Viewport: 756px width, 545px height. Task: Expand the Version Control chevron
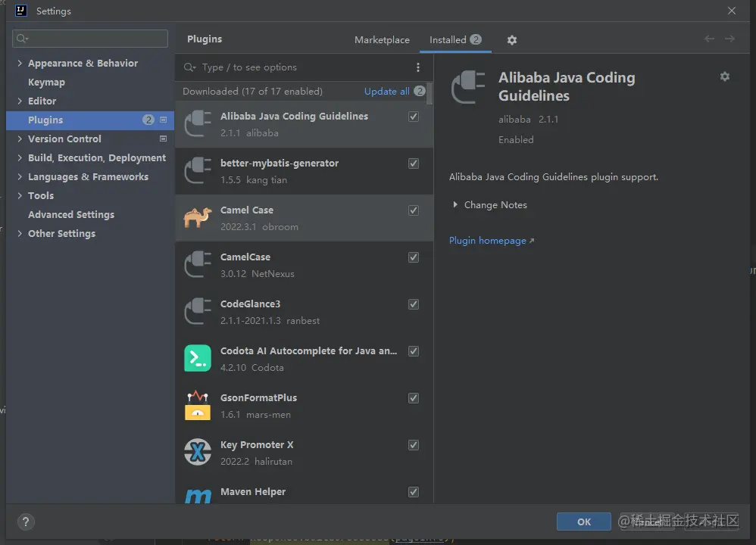pos(19,139)
